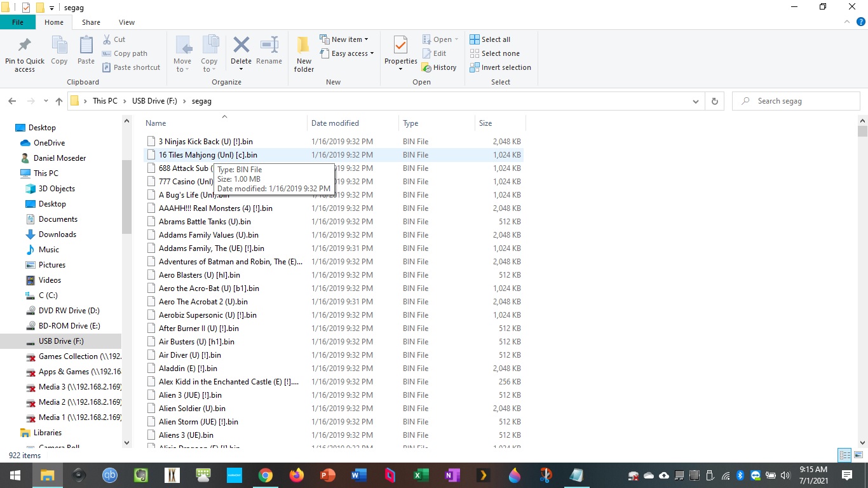Select the Copy path command
This screenshot has width=868, height=488.
coord(125,53)
